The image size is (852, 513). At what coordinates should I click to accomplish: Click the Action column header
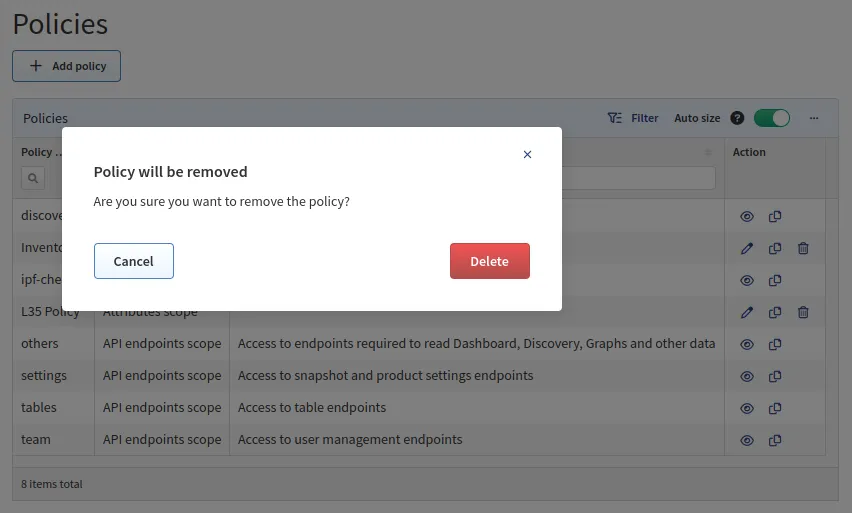click(x=749, y=152)
